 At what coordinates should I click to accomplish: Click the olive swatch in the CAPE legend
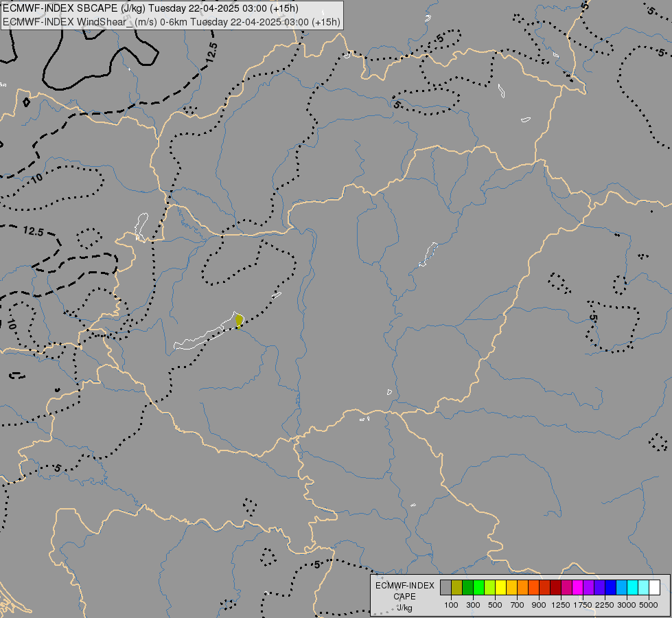[x=457, y=588]
